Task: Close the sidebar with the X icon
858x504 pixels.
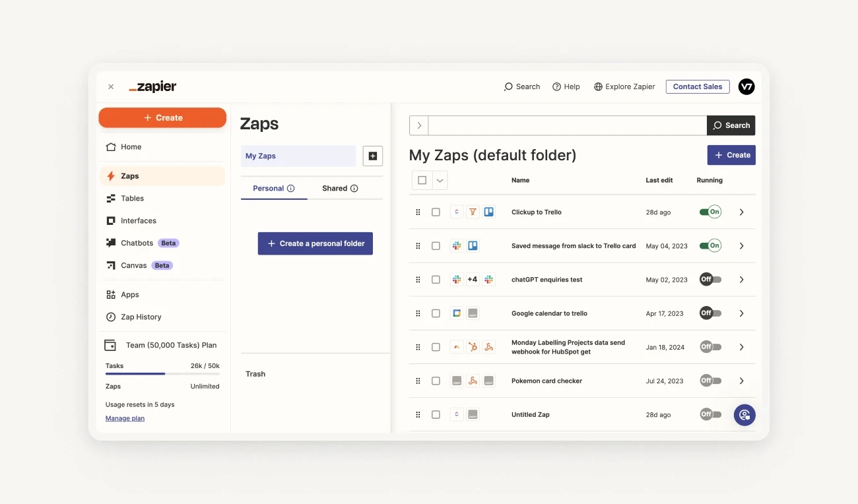Action: 111,86
